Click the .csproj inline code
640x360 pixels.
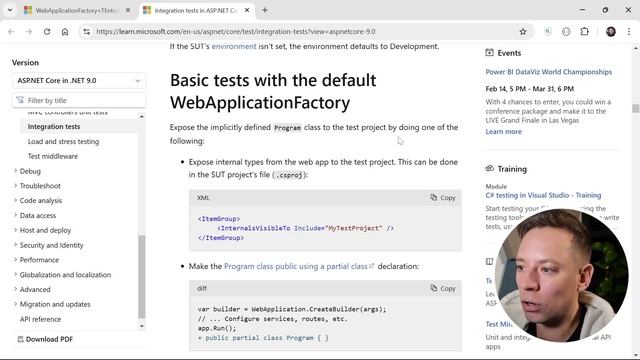(289, 175)
